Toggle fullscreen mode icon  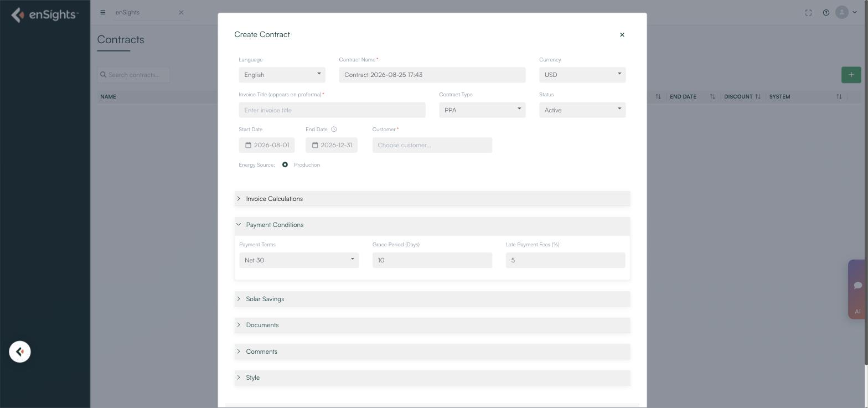point(808,12)
